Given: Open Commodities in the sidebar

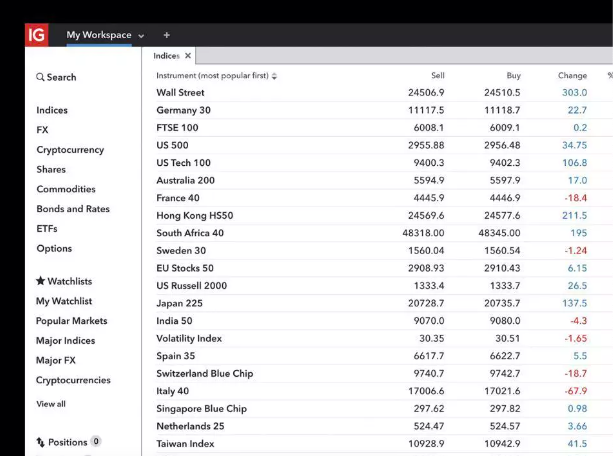Looking at the screenshot, I should (x=66, y=189).
